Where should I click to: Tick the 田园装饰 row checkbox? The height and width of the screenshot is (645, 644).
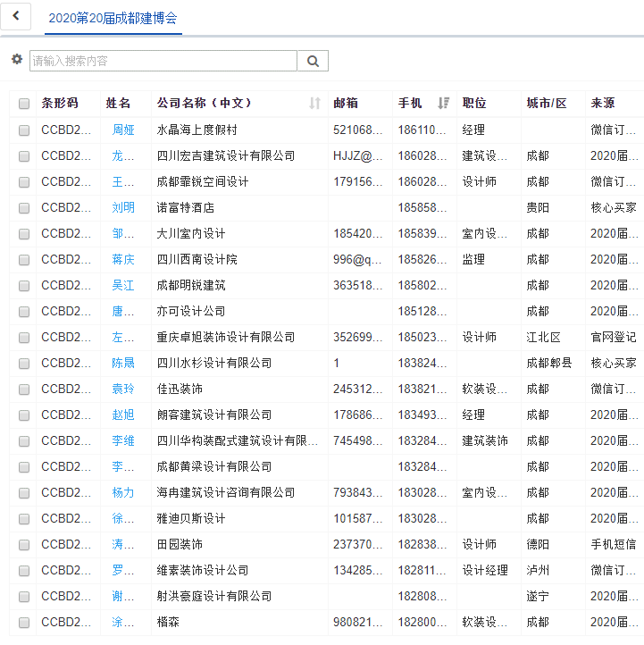tap(24, 545)
